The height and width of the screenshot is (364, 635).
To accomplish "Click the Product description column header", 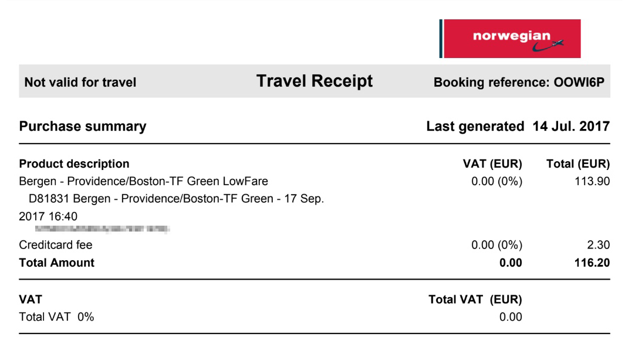I will pos(74,164).
